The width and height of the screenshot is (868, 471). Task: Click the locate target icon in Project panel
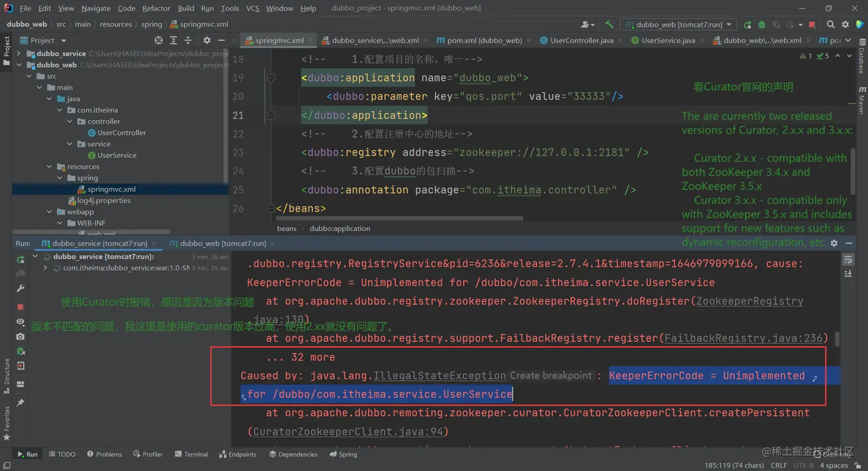(x=158, y=41)
